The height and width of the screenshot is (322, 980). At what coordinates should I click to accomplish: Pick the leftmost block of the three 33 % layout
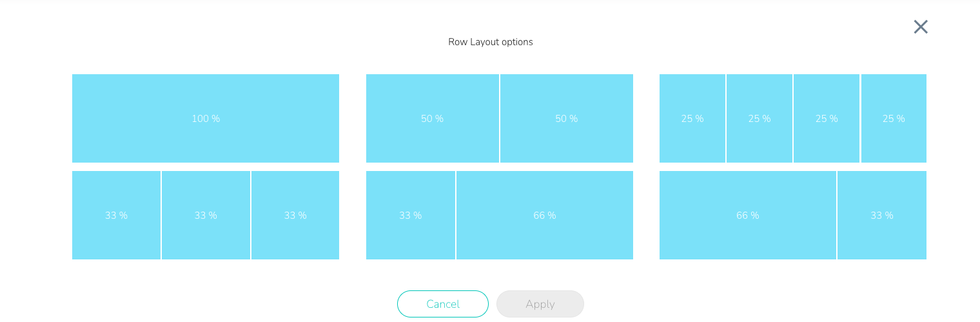click(x=116, y=215)
